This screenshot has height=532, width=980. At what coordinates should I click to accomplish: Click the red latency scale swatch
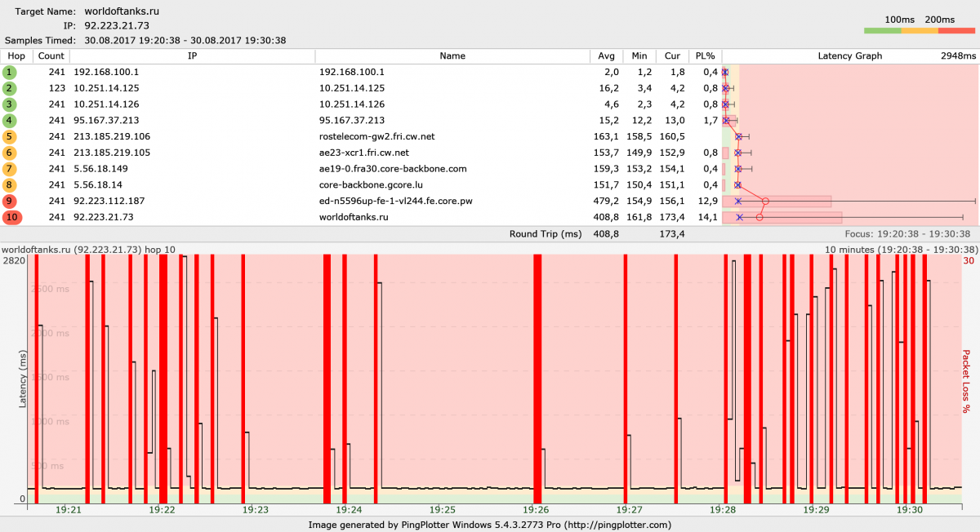coord(956,31)
